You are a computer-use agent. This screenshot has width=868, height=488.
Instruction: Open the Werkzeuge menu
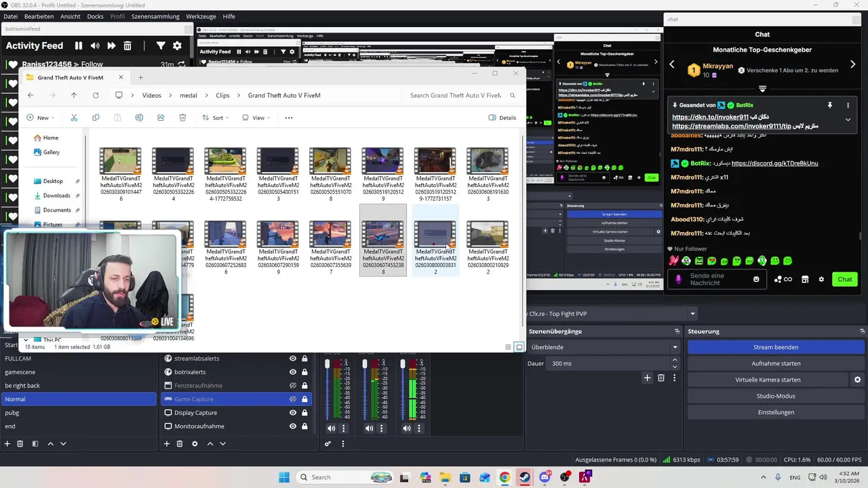(x=201, y=16)
